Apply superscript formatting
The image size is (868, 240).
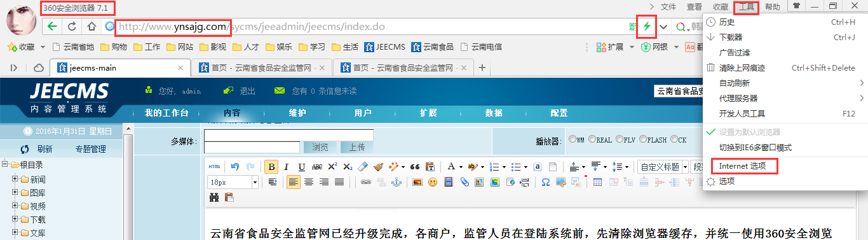[332, 167]
